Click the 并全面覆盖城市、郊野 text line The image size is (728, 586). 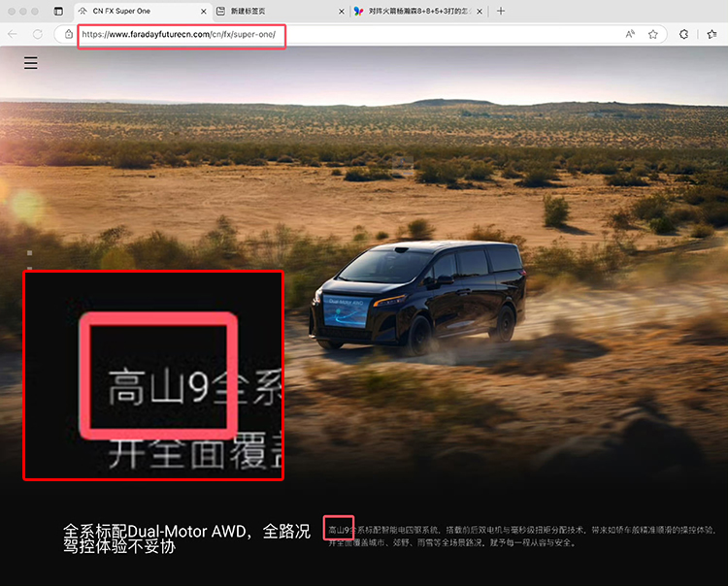tap(452, 542)
